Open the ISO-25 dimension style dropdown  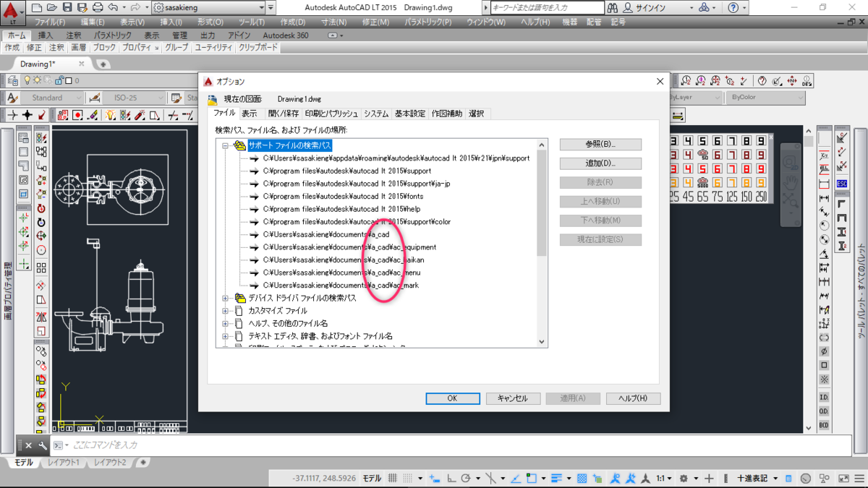[x=133, y=98]
